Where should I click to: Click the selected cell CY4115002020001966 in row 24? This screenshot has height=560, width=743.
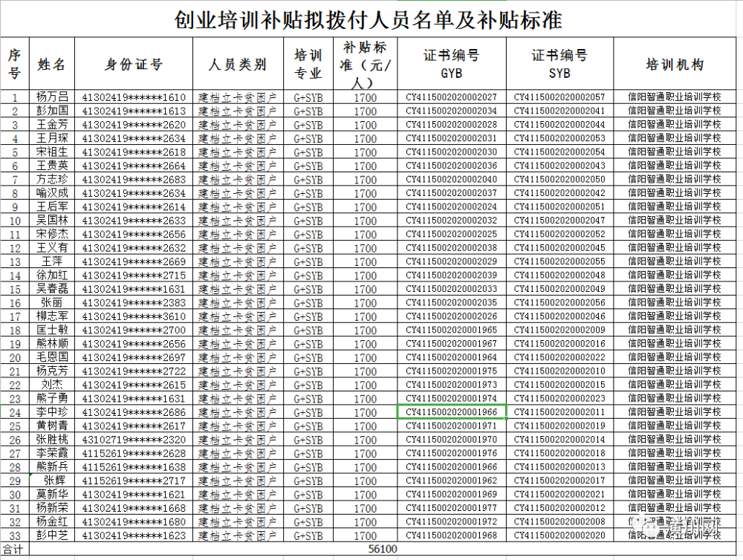(x=452, y=411)
